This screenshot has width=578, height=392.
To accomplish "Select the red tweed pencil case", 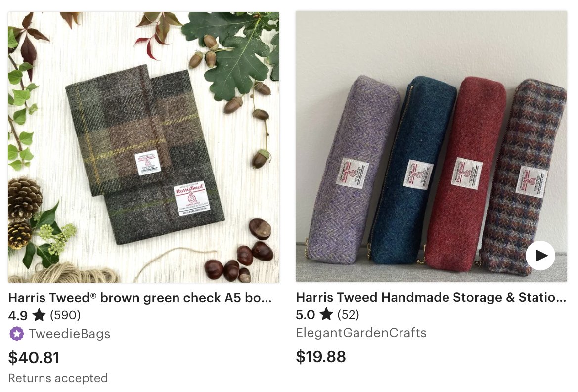I will (x=464, y=173).
